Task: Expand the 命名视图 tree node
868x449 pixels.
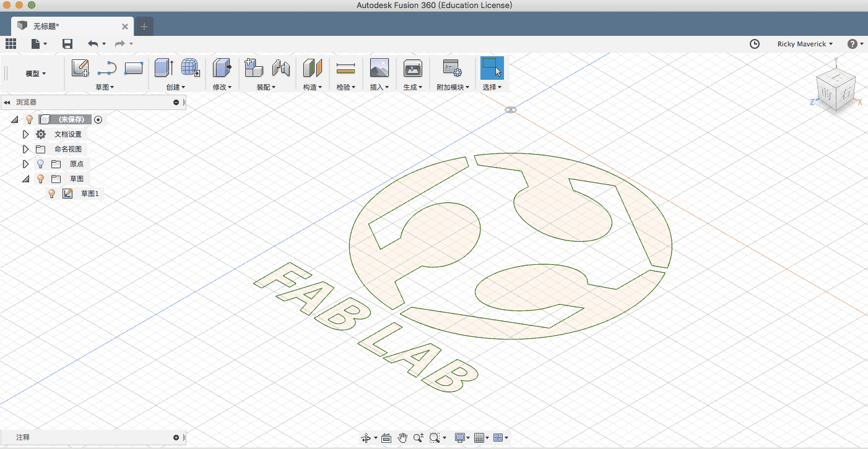Action: (25, 149)
